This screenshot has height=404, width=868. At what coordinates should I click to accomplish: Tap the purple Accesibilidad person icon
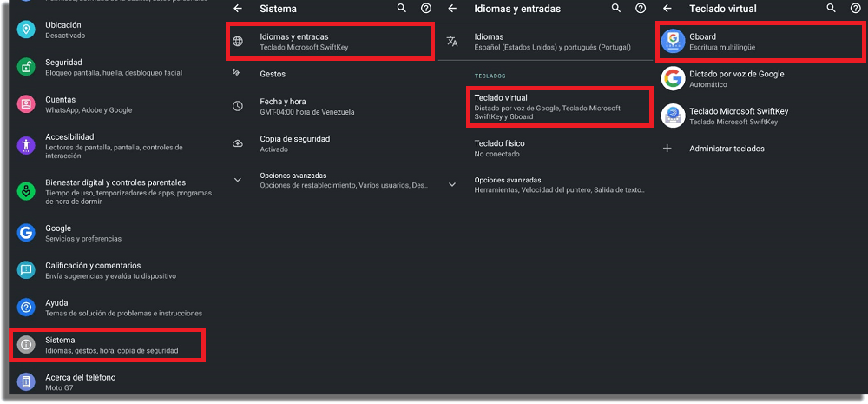tap(26, 145)
